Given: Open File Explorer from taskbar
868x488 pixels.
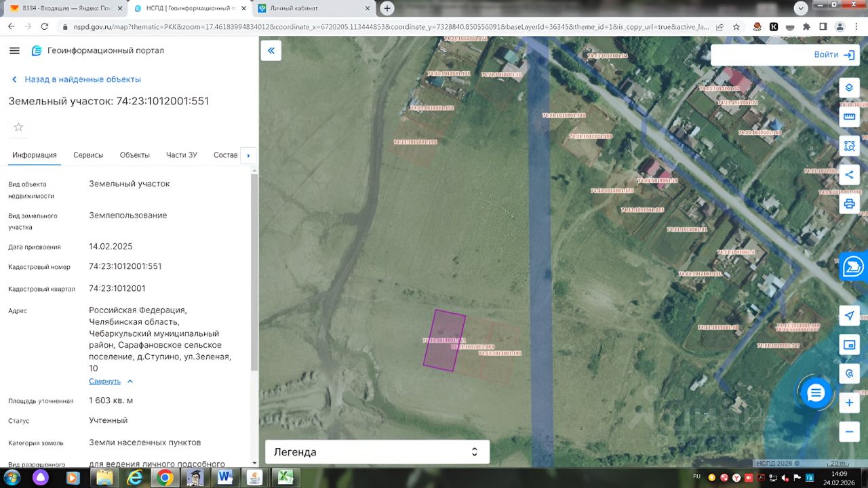Looking at the screenshot, I should (x=104, y=477).
